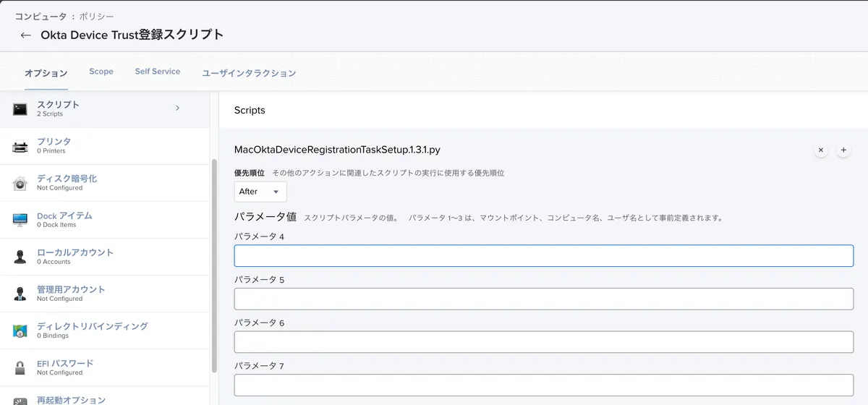Open the 再起動オプション sidebar item
Image resolution: width=868 pixels, height=405 pixels.
coord(71,399)
